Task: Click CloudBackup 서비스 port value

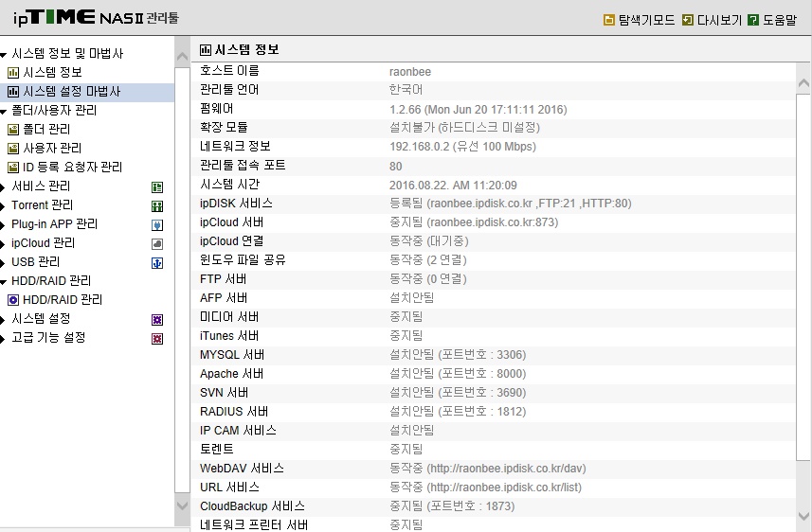Action: pyautogui.click(x=452, y=506)
